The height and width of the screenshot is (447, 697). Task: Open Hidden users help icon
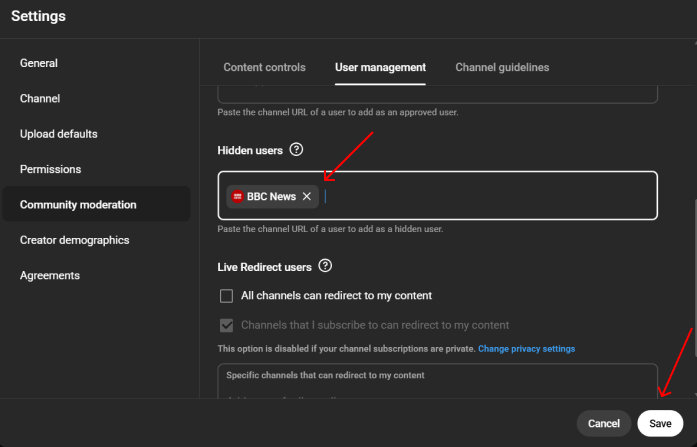click(296, 149)
